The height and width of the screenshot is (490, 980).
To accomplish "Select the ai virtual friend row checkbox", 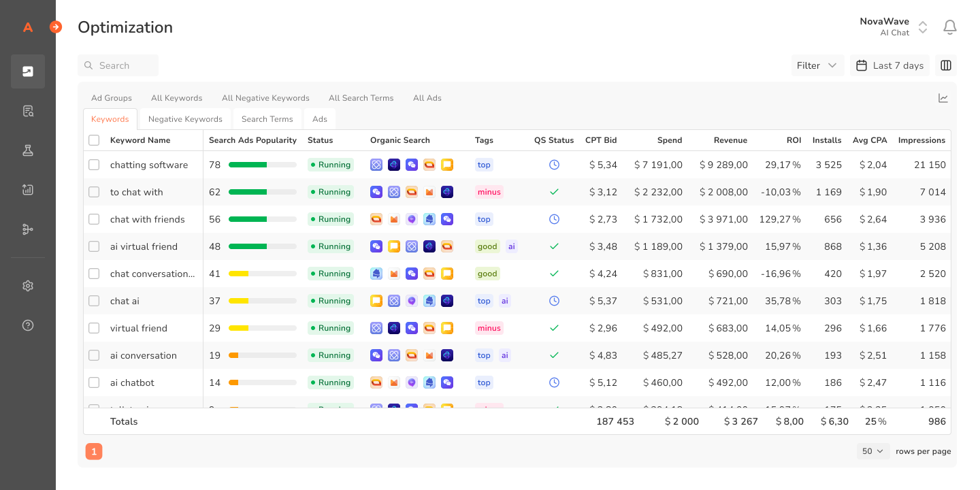I will (x=94, y=246).
